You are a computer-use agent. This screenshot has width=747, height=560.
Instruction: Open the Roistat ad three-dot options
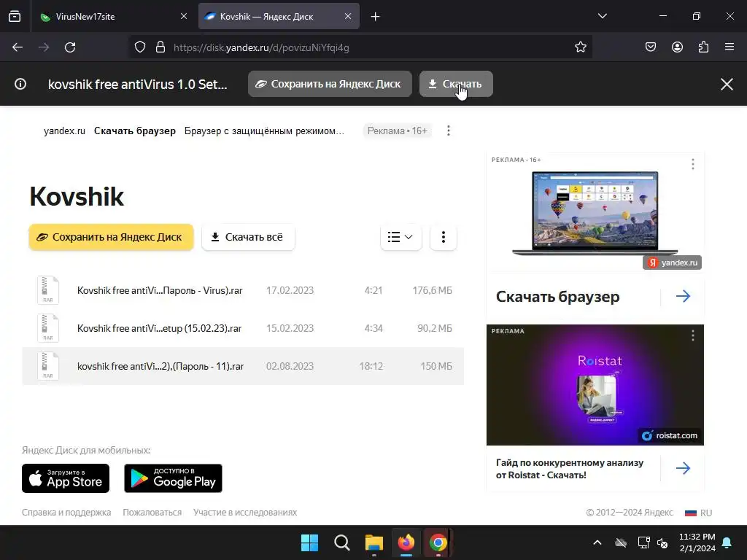693,335
